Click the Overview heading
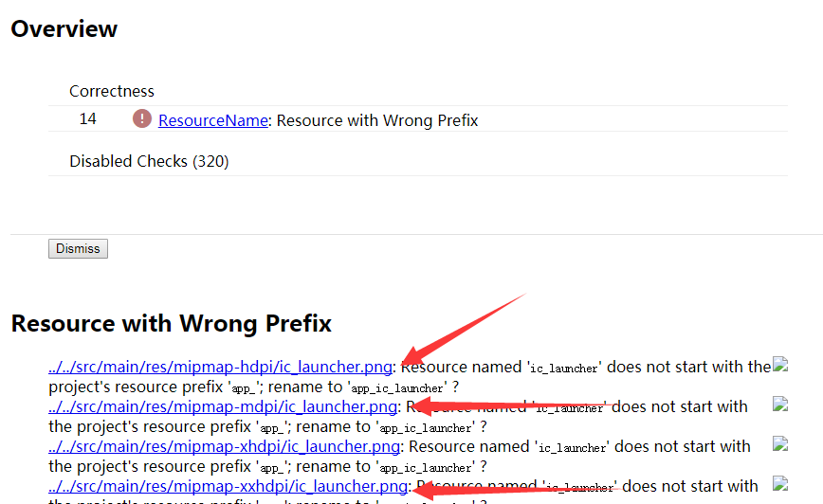 (64, 28)
